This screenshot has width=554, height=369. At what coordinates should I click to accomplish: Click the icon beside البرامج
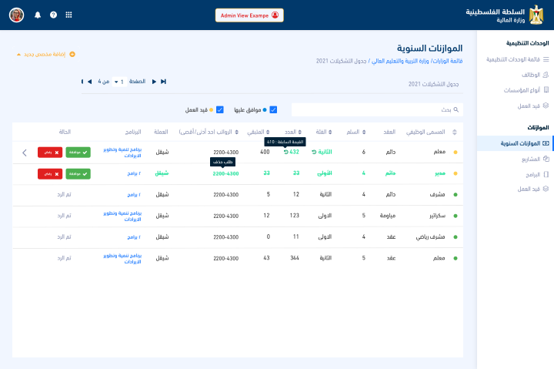[x=546, y=174]
